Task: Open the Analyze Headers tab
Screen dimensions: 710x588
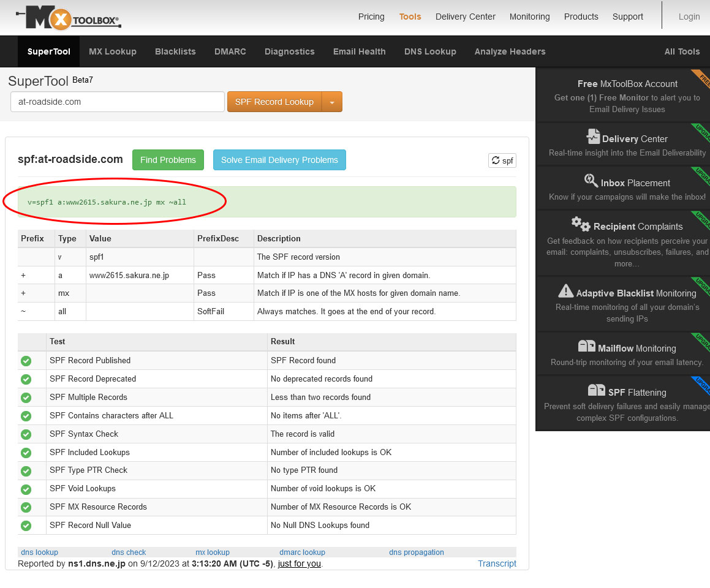Action: (x=510, y=51)
